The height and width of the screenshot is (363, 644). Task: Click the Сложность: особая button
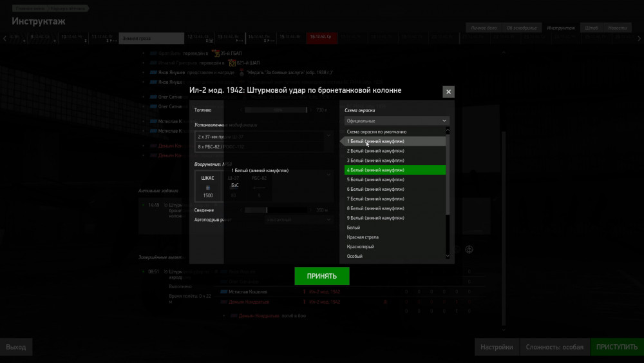click(554, 347)
